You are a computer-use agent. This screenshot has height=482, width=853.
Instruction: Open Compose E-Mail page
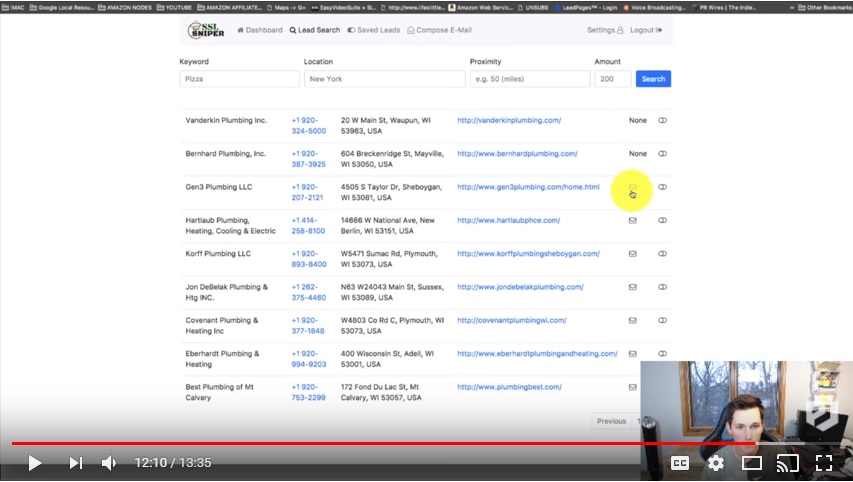tap(439, 30)
